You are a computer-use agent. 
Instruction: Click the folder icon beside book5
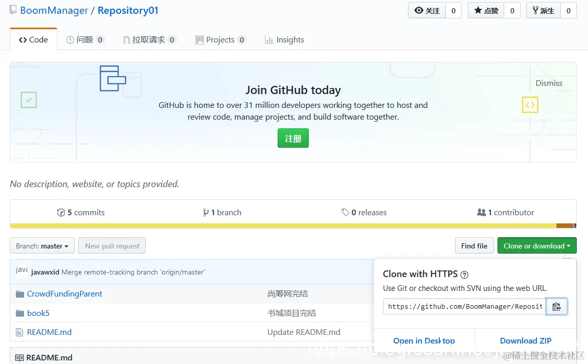20,313
